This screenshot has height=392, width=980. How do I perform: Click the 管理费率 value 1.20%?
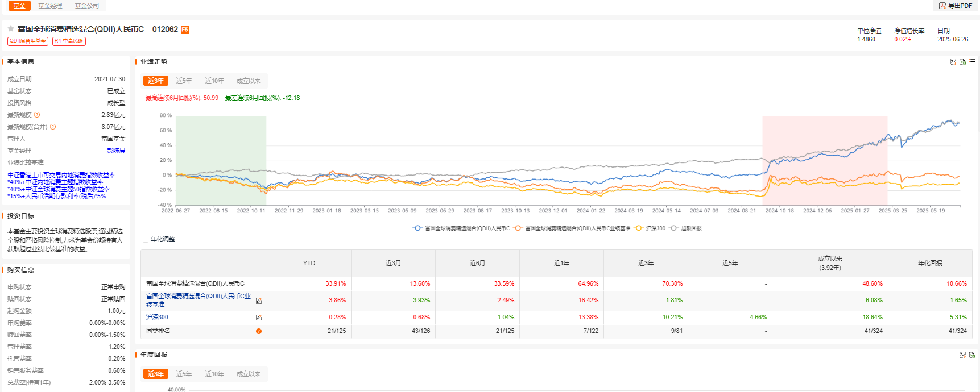coord(117,347)
